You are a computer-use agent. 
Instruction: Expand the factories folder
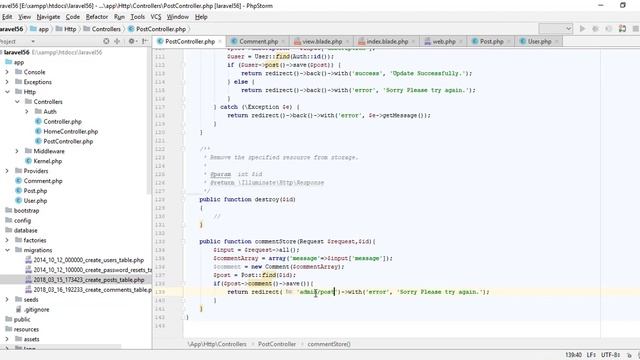(7, 240)
